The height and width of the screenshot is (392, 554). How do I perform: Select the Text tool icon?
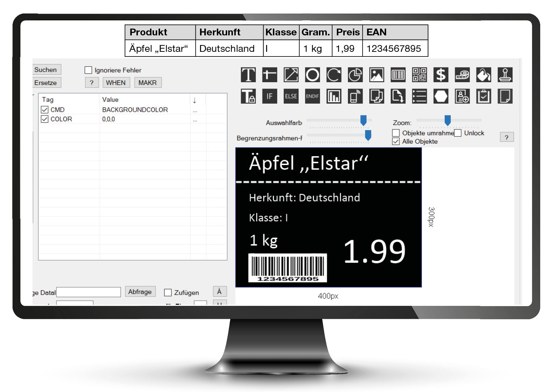click(x=248, y=75)
